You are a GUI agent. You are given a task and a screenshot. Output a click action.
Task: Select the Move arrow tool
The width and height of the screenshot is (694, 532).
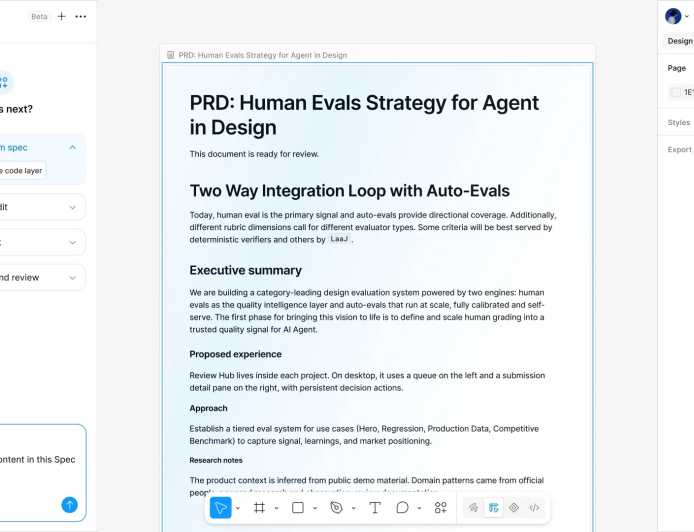point(220,508)
